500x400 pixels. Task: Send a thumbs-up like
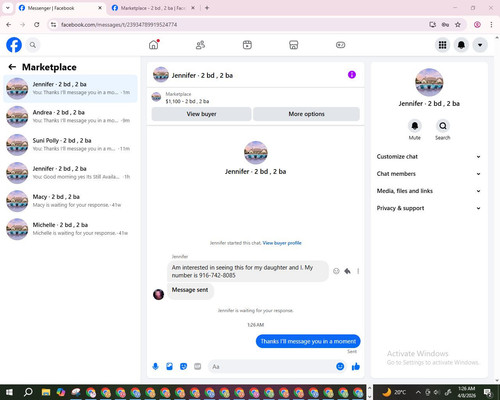pos(356,367)
